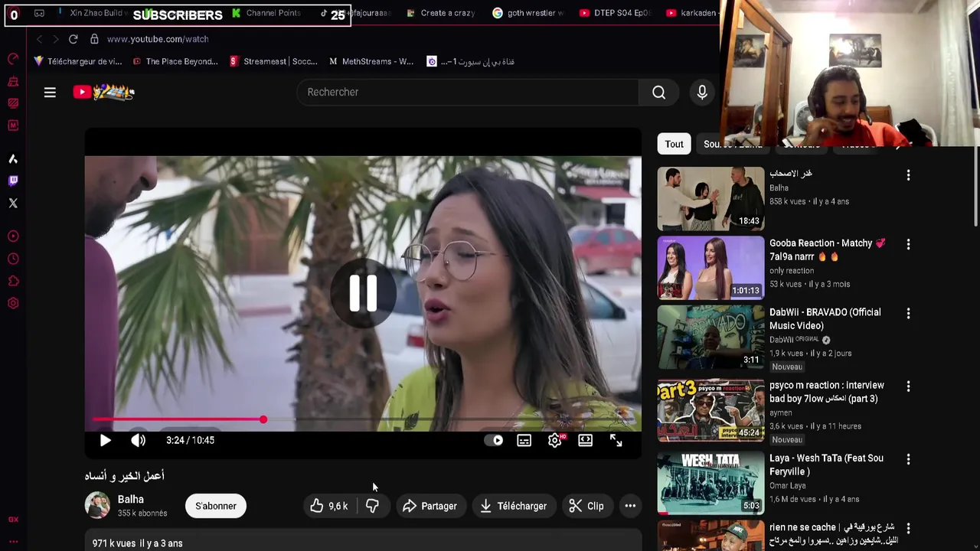Click the search magnifier button

(x=658, y=93)
